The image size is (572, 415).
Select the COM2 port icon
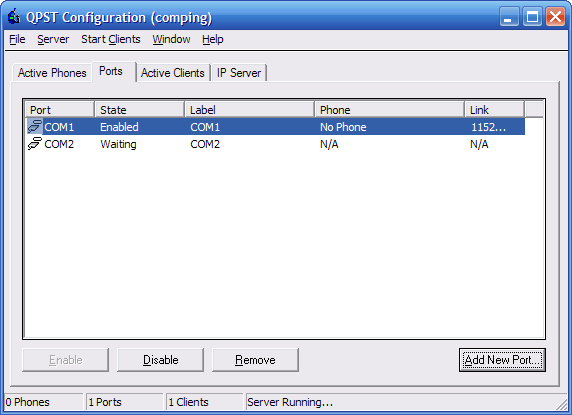click(x=35, y=144)
